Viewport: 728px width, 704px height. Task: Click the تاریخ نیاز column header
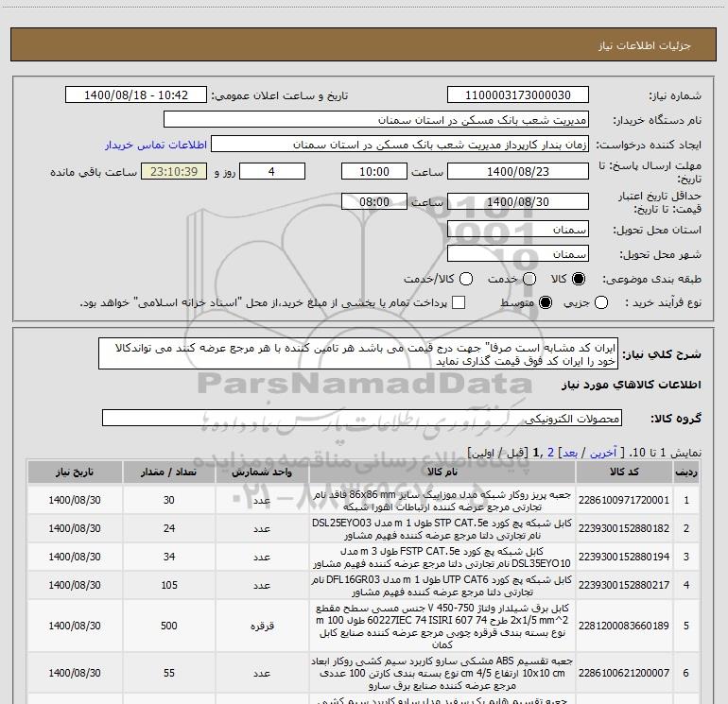coord(75,472)
